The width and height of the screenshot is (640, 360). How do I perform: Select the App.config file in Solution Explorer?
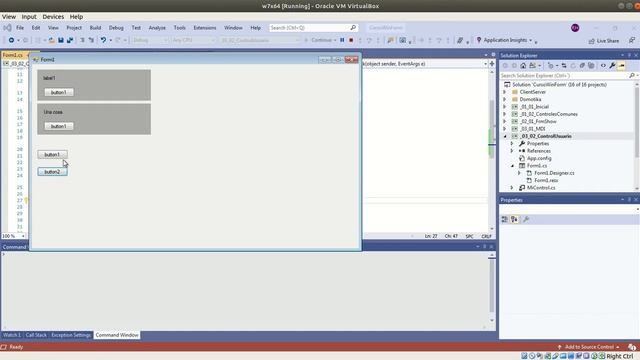(539, 158)
